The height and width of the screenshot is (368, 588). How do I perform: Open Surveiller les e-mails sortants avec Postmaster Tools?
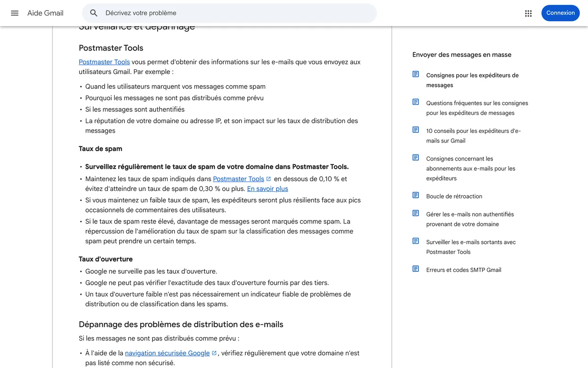pyautogui.click(x=471, y=247)
